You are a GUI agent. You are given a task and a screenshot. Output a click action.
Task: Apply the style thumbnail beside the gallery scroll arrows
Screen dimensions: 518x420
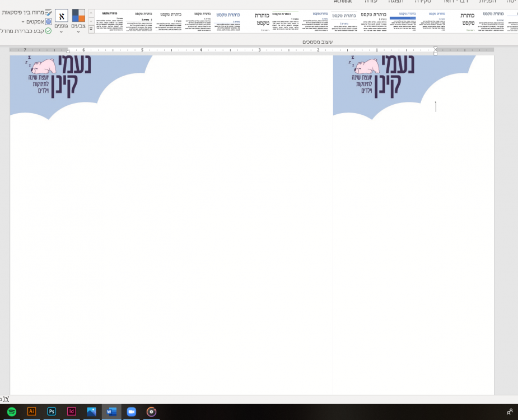110,21
